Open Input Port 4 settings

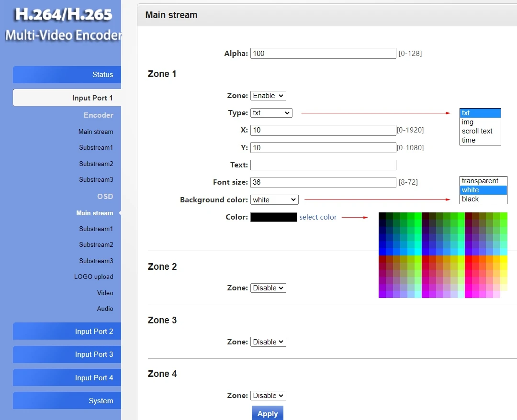point(94,377)
